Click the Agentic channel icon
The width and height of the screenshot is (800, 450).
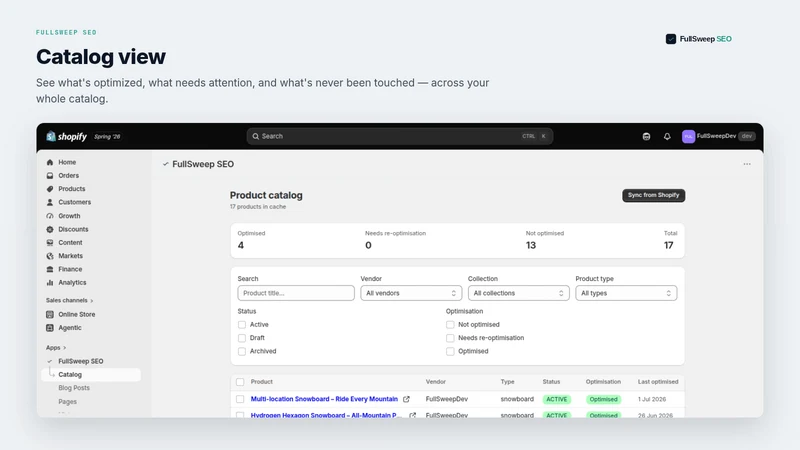pyautogui.click(x=49, y=328)
